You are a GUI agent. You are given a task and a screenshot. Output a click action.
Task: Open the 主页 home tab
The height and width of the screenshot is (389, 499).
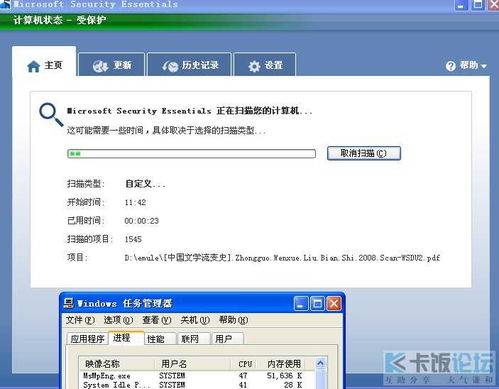pos(44,62)
